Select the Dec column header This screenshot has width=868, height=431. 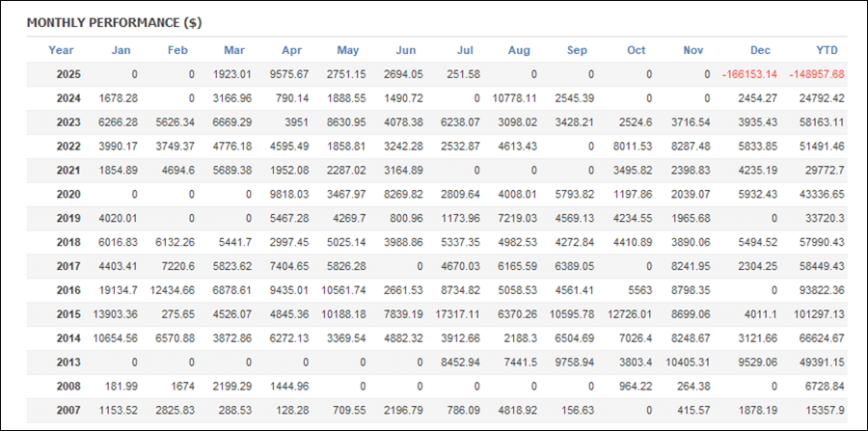pos(758,50)
